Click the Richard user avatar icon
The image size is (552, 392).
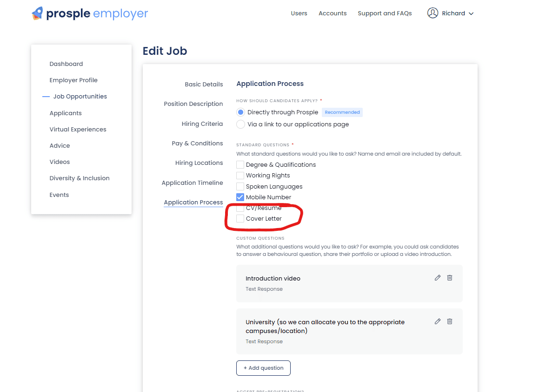[432, 13]
